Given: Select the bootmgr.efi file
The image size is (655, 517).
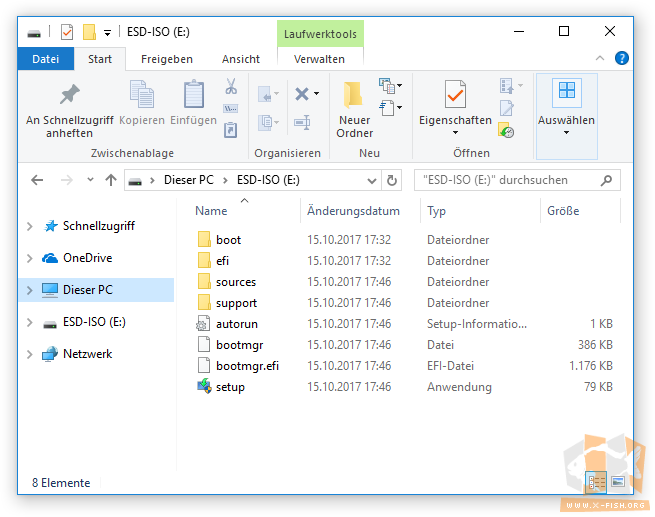Looking at the screenshot, I should click(247, 366).
